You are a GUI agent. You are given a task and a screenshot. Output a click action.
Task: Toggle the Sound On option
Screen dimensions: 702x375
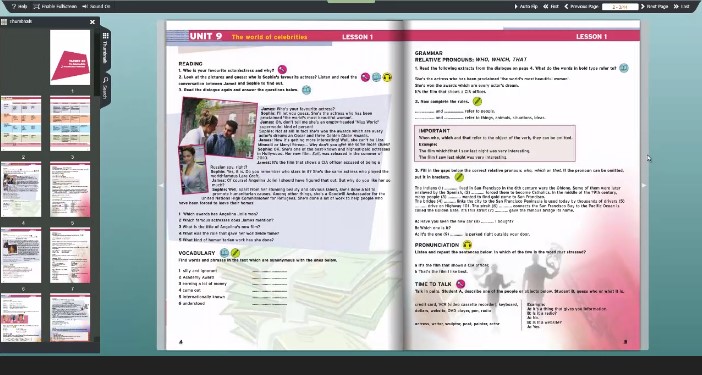click(96, 6)
